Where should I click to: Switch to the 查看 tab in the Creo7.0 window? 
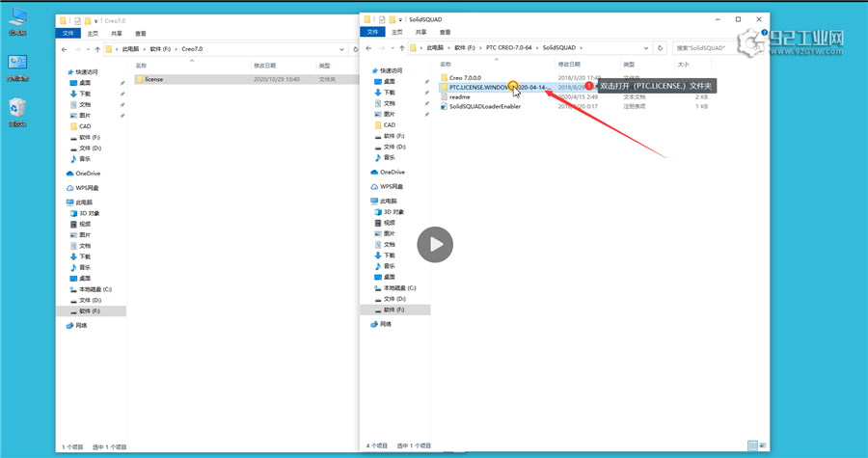pyautogui.click(x=141, y=33)
